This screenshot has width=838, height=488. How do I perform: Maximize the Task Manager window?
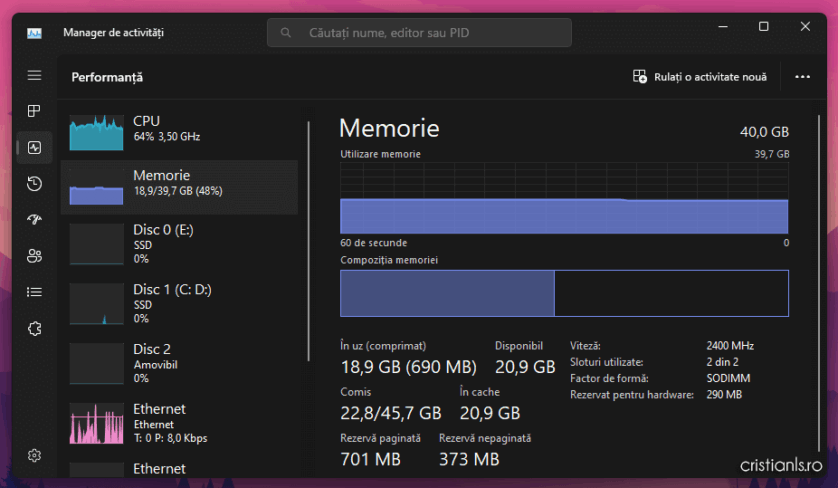[764, 26]
